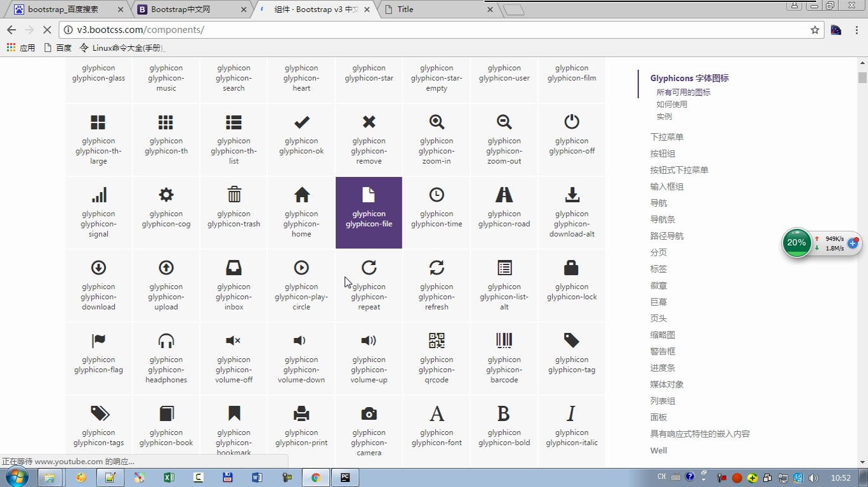Select the glyphicon-cog gear icon
The width and height of the screenshot is (868, 487).
(166, 195)
